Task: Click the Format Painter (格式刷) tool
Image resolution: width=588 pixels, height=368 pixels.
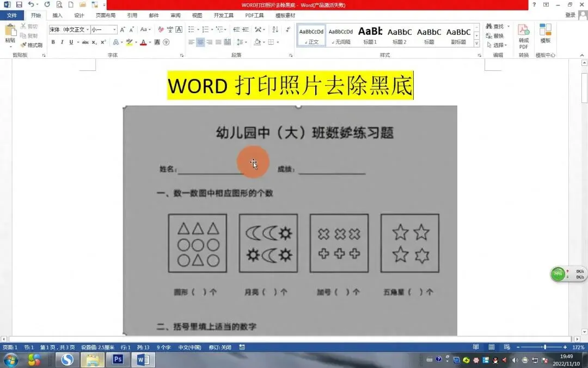Action: tap(32, 45)
